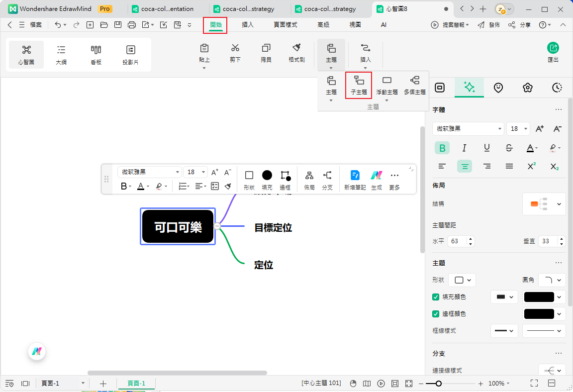Switch to the Page Style (頁面樣式) tab
Image resolution: width=573 pixels, height=392 pixels.
pyautogui.click(x=285, y=24)
